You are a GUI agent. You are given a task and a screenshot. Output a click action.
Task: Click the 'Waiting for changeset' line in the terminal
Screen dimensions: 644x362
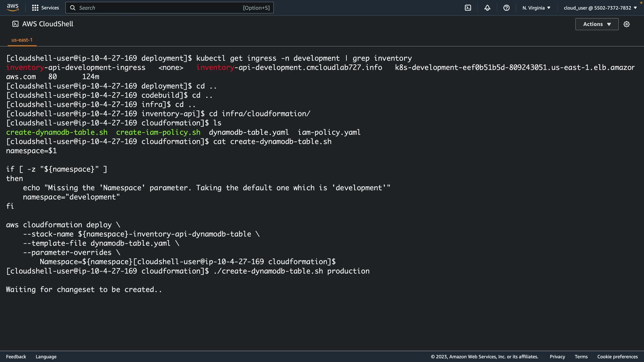pyautogui.click(x=84, y=290)
